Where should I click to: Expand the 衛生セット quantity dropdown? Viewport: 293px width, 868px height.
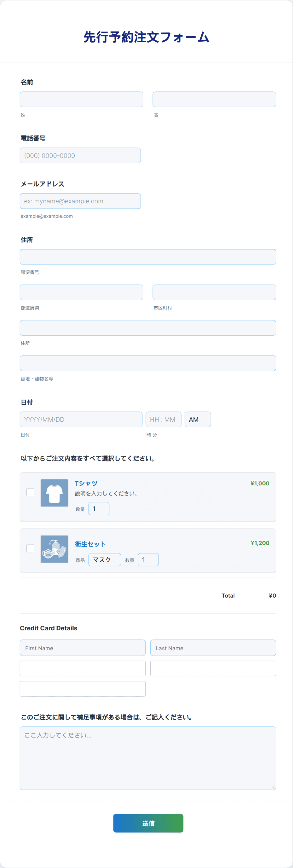(x=148, y=560)
